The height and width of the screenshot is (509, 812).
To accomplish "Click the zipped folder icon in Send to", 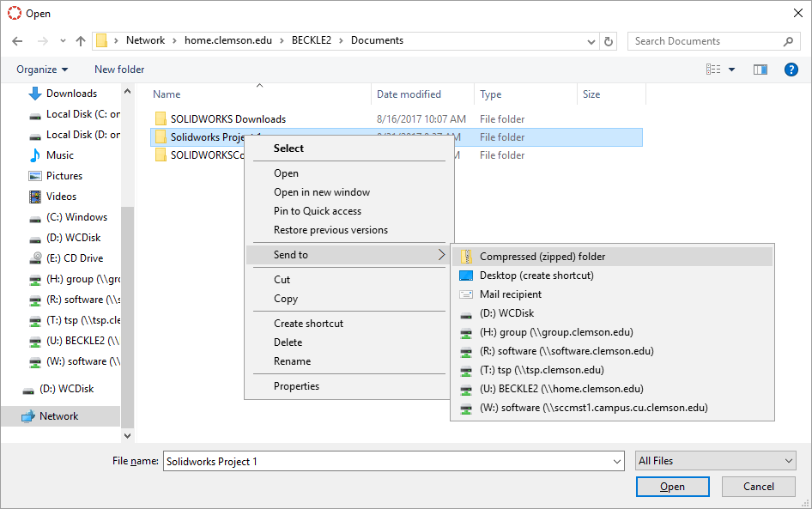I will 466,257.
